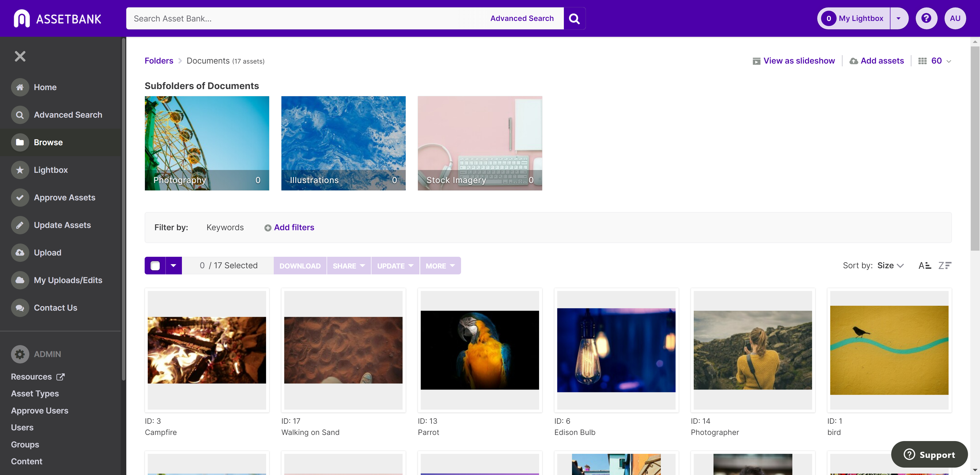Click the Browse folder icon
This screenshot has height=475, width=980.
(x=20, y=142)
